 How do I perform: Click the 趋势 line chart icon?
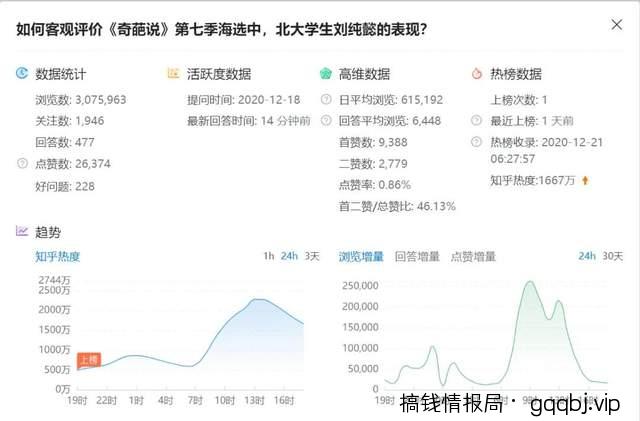pos(22,231)
